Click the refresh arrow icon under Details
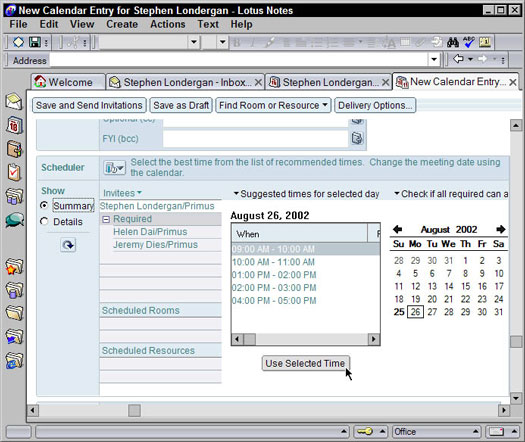 pyautogui.click(x=68, y=245)
